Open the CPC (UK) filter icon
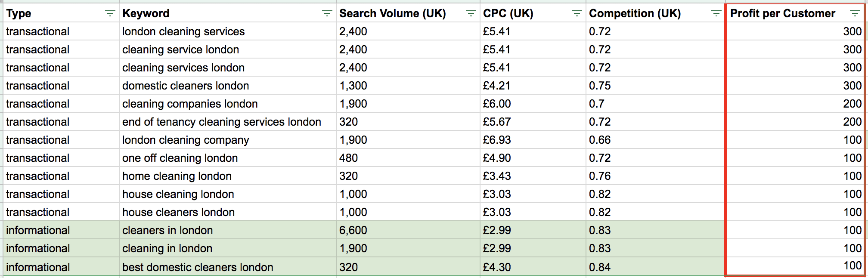Image resolution: width=868 pixels, height=278 pixels. point(577,14)
